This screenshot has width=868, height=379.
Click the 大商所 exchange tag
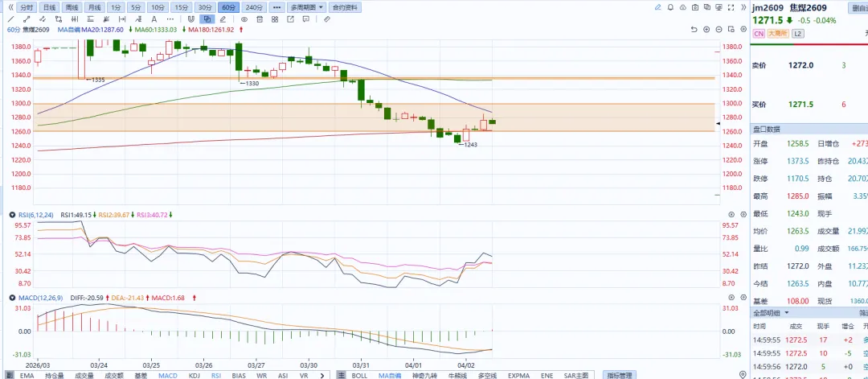(x=778, y=34)
